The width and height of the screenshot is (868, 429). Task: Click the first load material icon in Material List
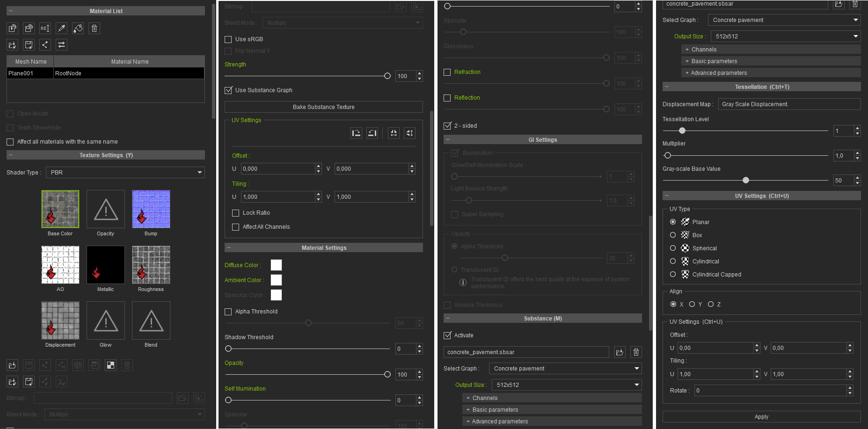tap(12, 28)
